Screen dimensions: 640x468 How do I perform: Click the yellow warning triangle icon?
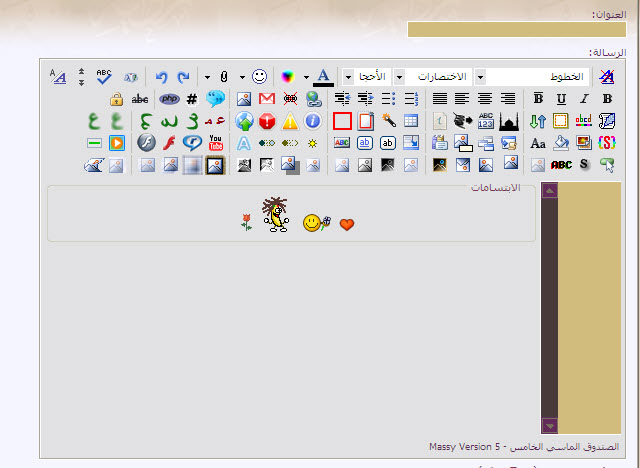coord(290,121)
